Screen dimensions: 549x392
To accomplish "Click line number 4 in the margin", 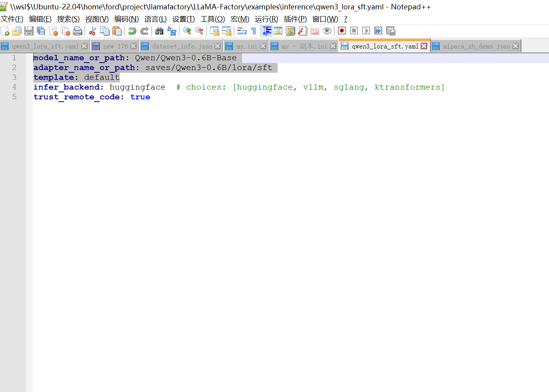I will [14, 87].
